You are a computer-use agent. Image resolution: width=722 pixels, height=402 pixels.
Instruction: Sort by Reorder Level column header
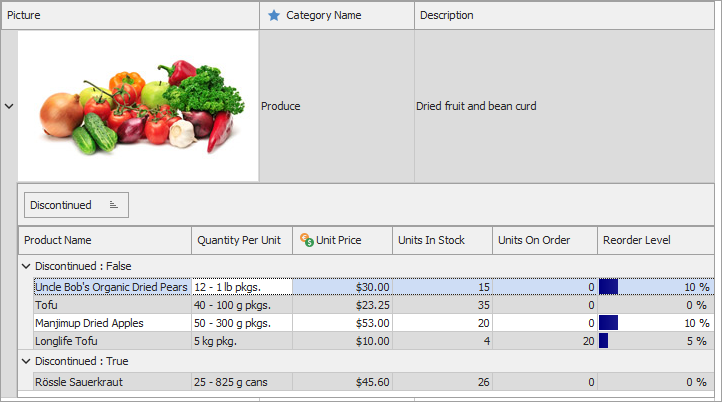(x=656, y=240)
